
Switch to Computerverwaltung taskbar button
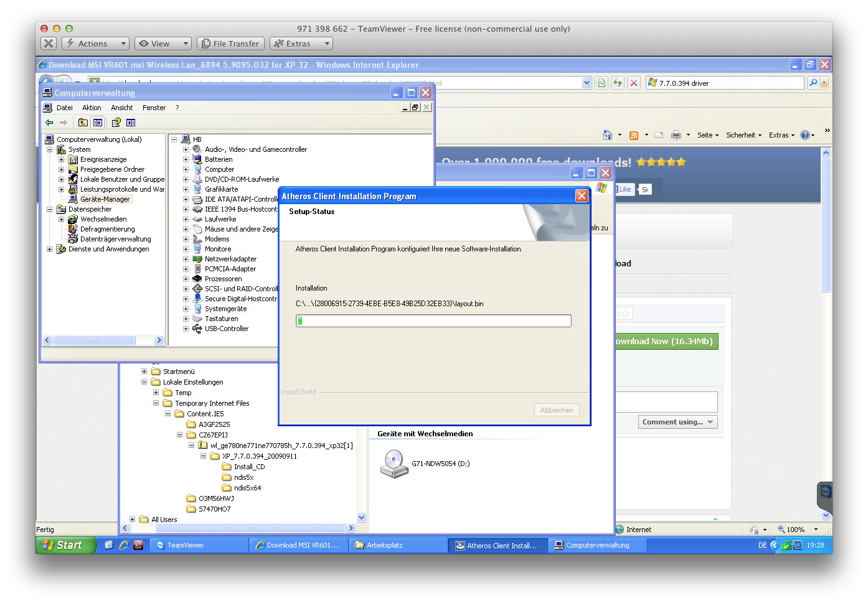coord(598,545)
